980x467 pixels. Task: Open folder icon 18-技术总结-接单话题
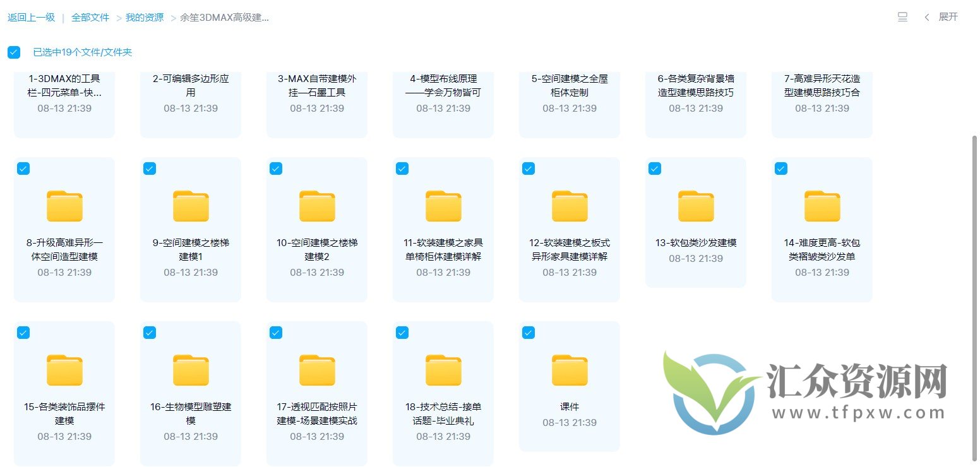click(x=443, y=370)
